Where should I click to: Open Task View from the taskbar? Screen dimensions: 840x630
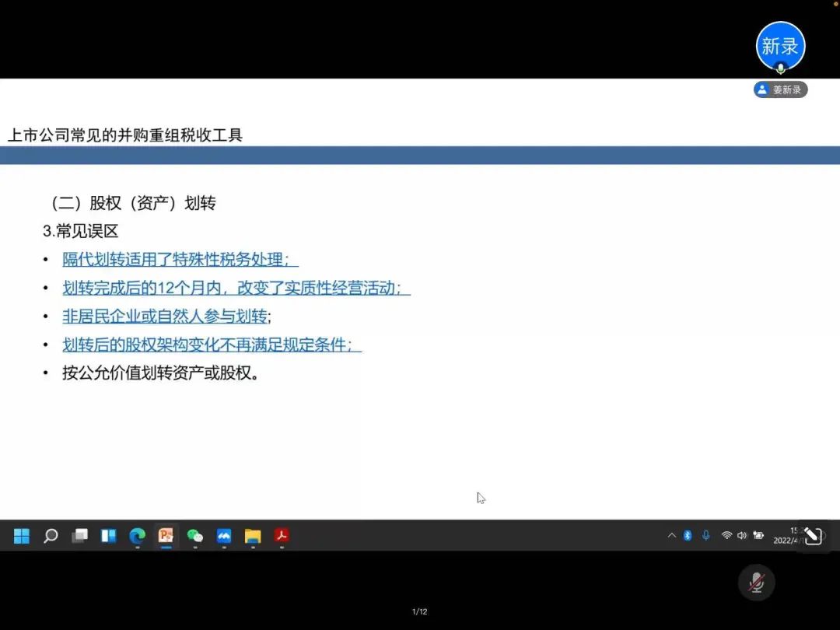pos(79,536)
